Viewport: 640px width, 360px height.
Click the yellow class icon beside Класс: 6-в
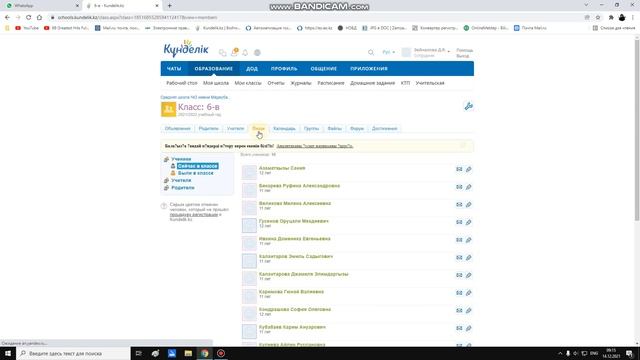pyautogui.click(x=168, y=109)
